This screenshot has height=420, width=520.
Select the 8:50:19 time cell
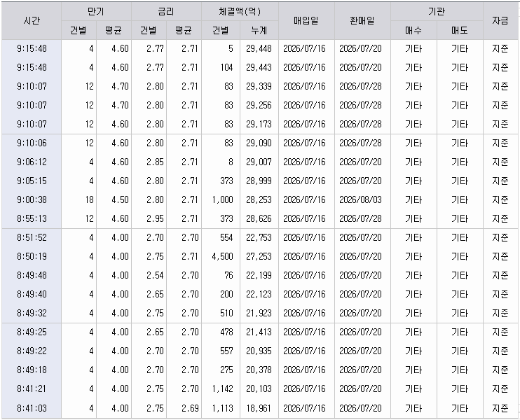pos(32,256)
